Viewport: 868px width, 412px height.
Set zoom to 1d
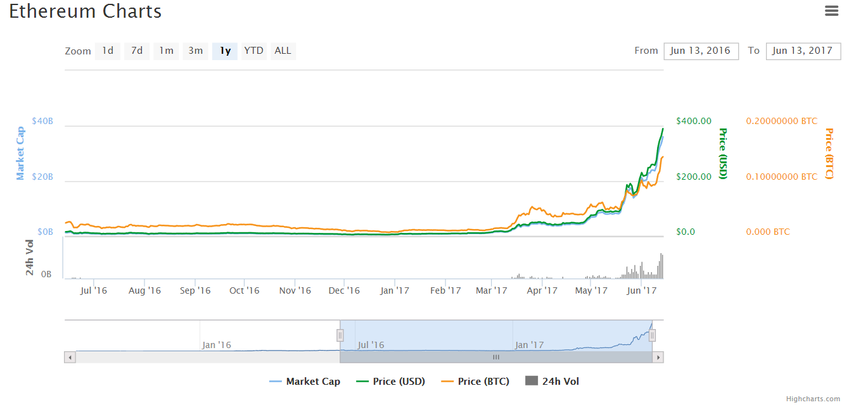108,51
